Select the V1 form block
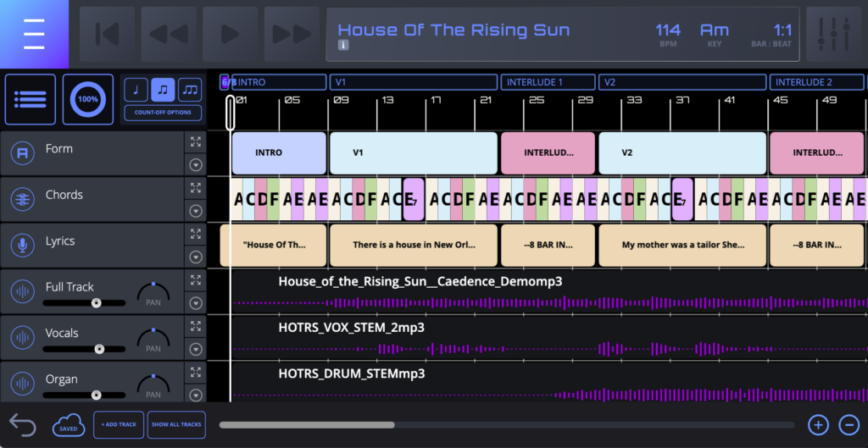This screenshot has width=868, height=448. [x=414, y=153]
